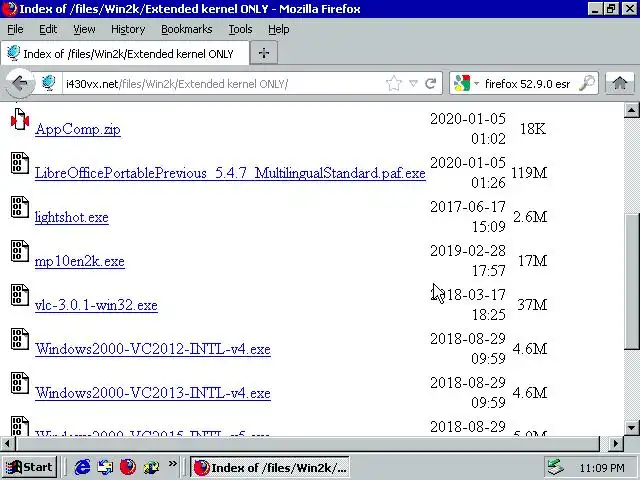Open the Windows Start menu

pyautogui.click(x=29, y=467)
